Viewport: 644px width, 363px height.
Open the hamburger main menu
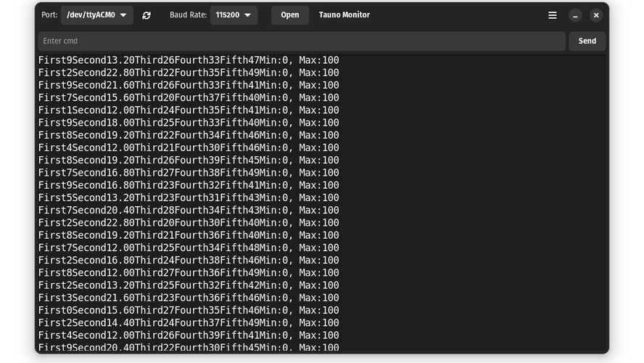pos(553,15)
